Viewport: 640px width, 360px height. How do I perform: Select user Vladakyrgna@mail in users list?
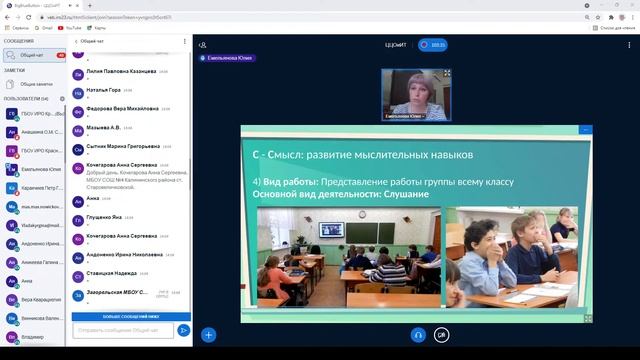34,225
